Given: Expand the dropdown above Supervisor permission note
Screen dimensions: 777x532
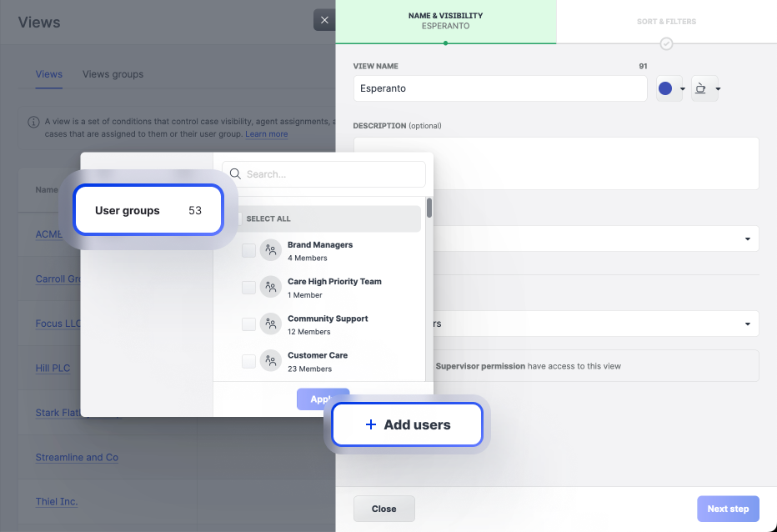Looking at the screenshot, I should 746,324.
